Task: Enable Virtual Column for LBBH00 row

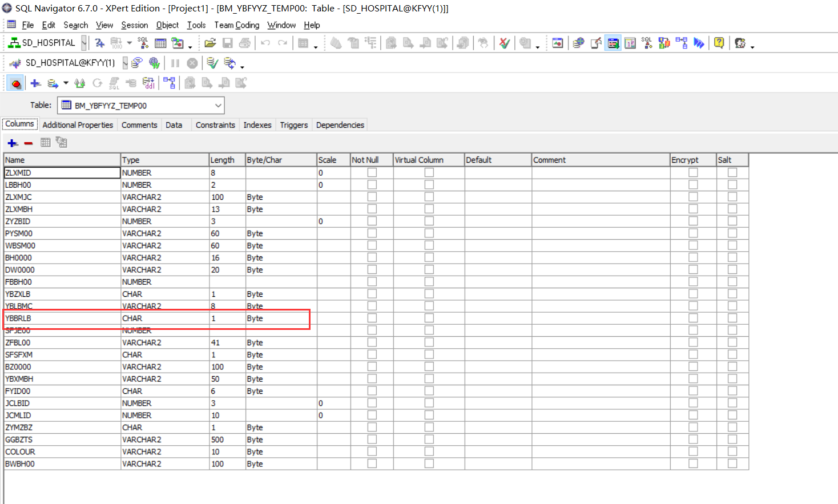Action: [x=429, y=185]
